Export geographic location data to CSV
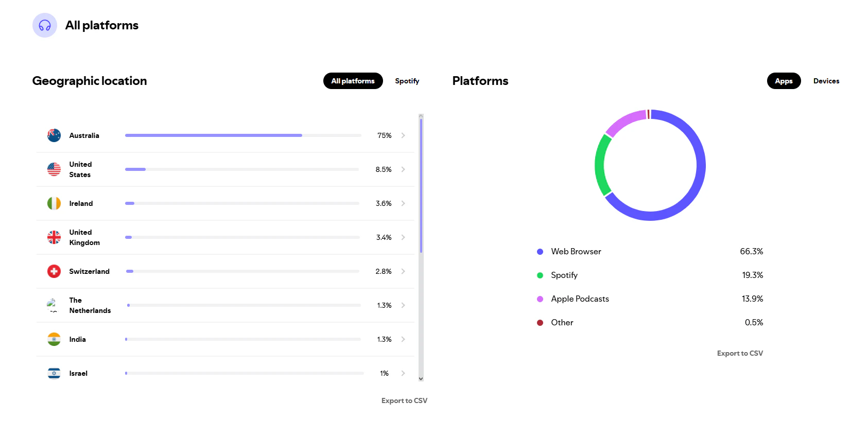The width and height of the screenshot is (868, 436). pos(404,400)
